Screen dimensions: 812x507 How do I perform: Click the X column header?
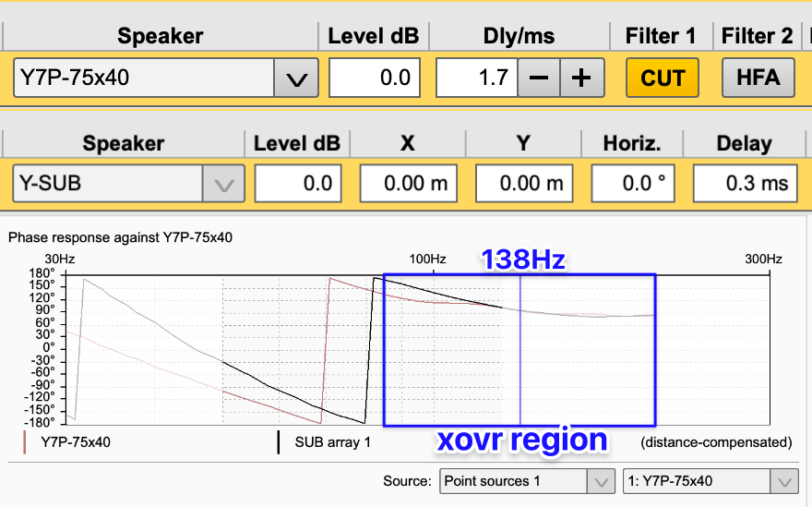(408, 143)
